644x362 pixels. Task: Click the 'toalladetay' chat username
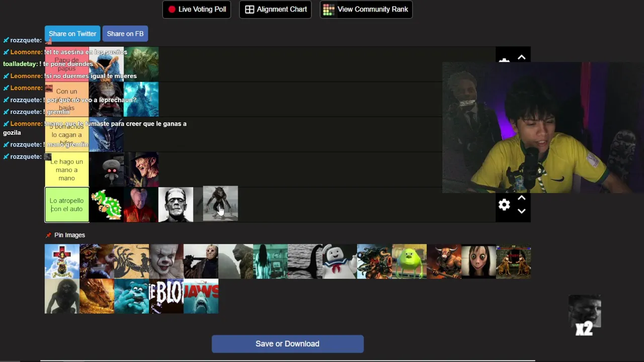point(20,64)
